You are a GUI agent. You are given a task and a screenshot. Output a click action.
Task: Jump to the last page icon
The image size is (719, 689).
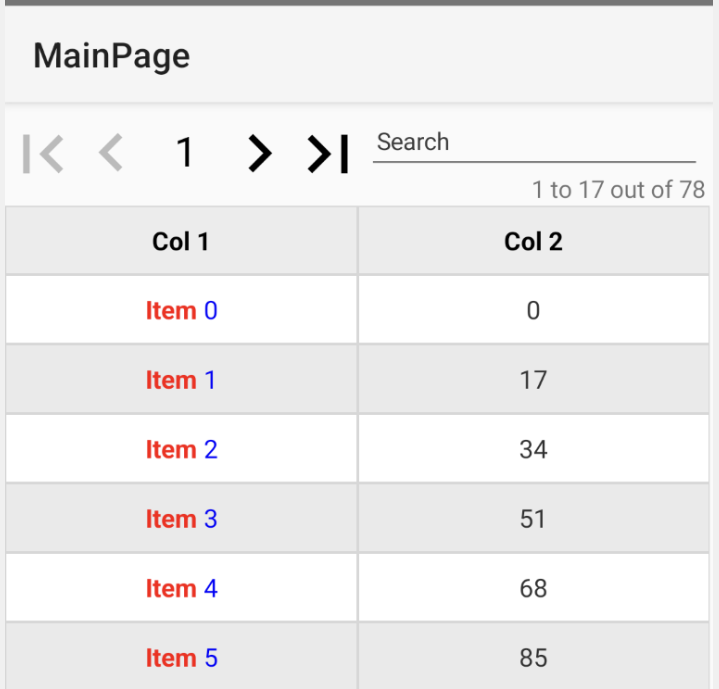tap(328, 153)
